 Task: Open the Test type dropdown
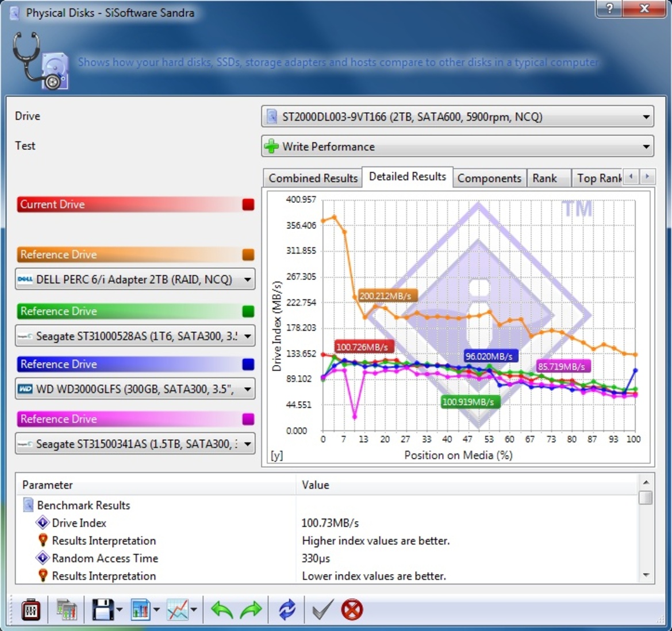[457, 147]
